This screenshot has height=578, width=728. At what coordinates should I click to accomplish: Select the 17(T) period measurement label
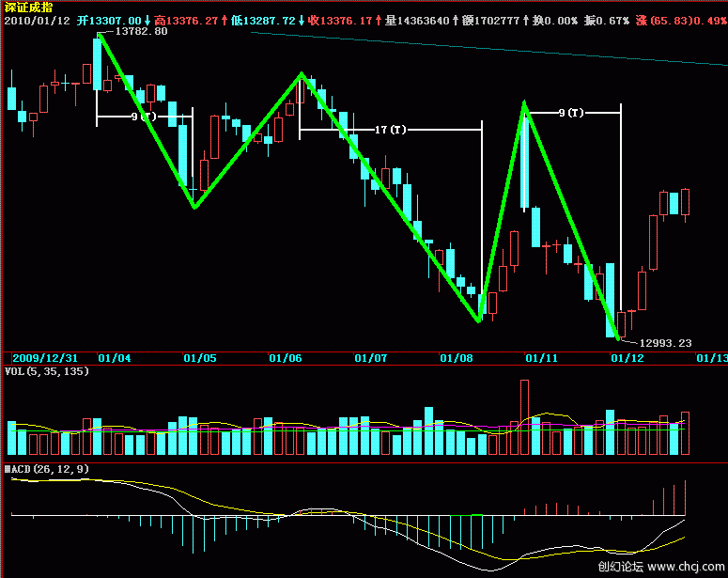point(392,129)
